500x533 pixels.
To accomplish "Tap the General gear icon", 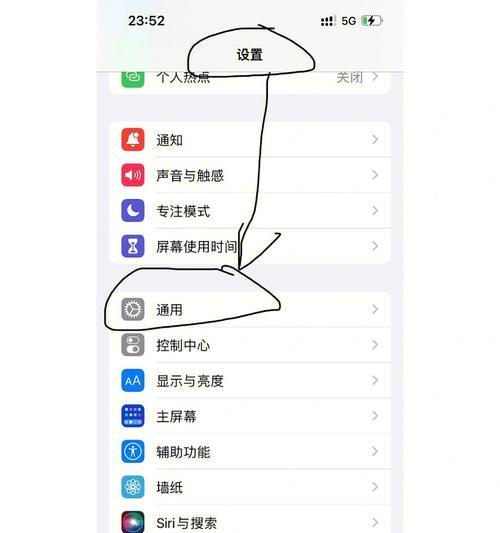I will [x=133, y=309].
